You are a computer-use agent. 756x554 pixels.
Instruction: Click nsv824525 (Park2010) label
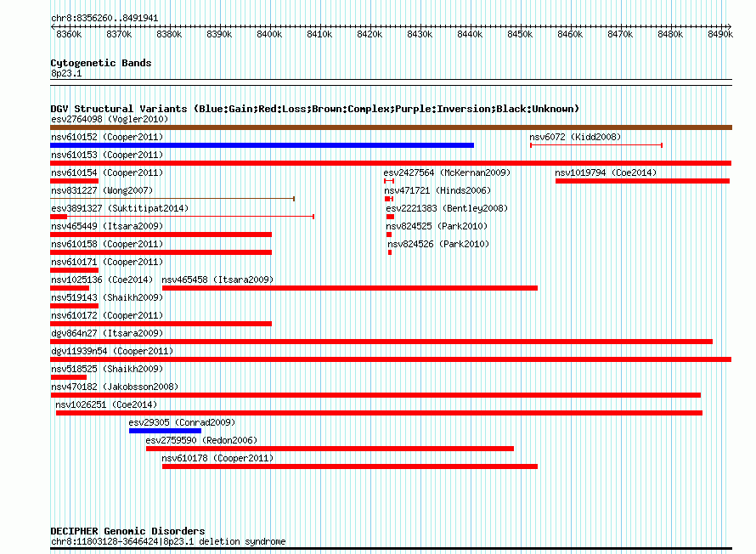click(x=437, y=226)
